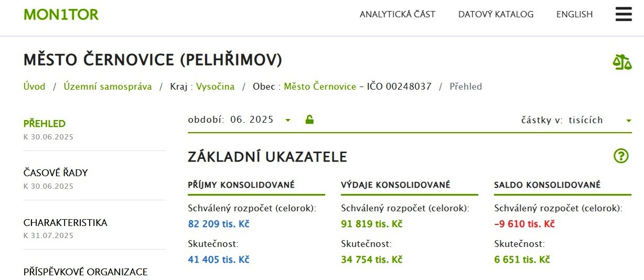Click the balance scales compare icon
Screen dimensions: 644x280
pyautogui.click(x=622, y=62)
